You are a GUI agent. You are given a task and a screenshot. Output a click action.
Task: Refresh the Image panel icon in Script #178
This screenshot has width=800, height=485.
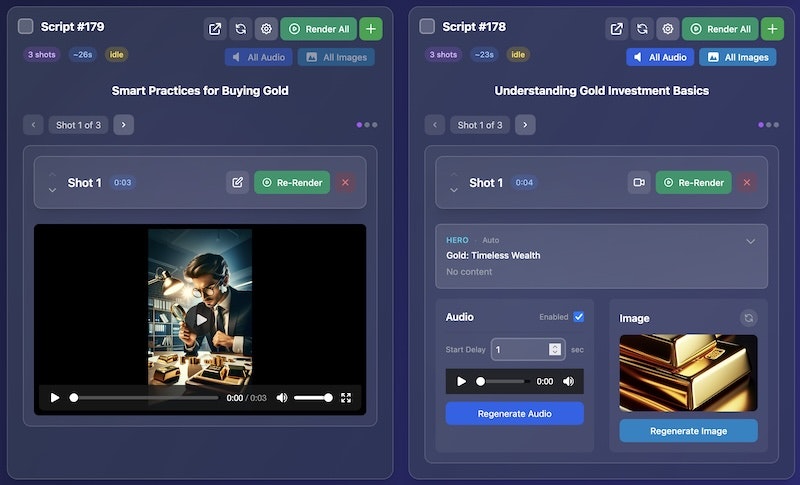click(x=748, y=318)
